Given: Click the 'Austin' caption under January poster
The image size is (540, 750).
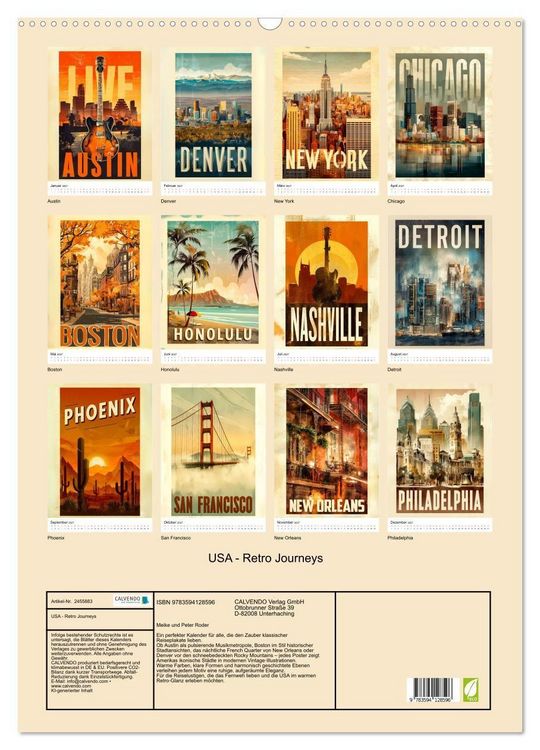Looking at the screenshot, I should [54, 201].
